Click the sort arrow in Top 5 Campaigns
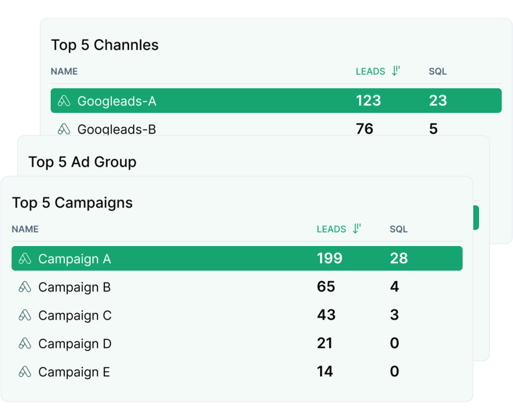The image size is (513, 420). (x=357, y=229)
